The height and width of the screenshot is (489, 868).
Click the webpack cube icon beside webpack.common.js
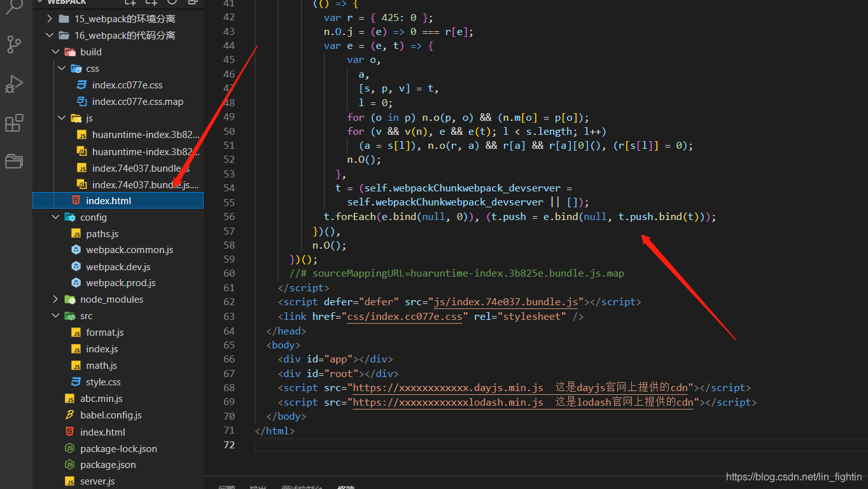[76, 251]
